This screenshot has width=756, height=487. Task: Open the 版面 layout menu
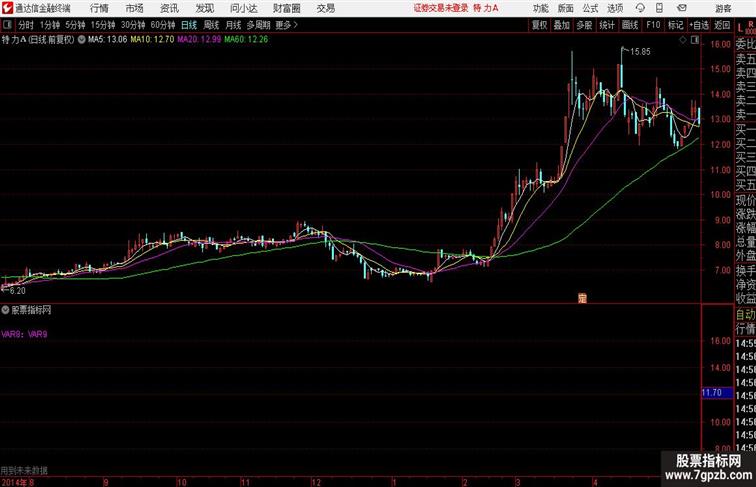566,8
